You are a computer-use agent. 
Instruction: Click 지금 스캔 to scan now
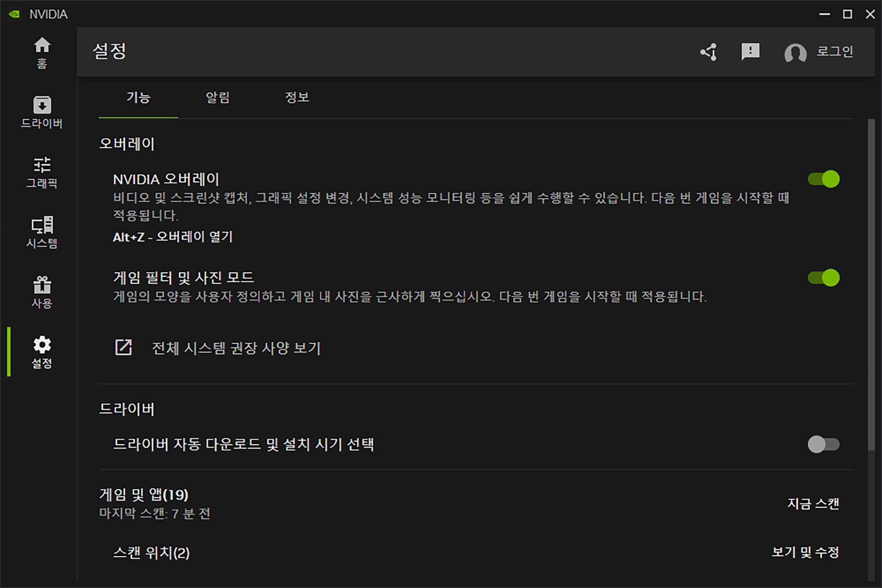[x=813, y=503]
